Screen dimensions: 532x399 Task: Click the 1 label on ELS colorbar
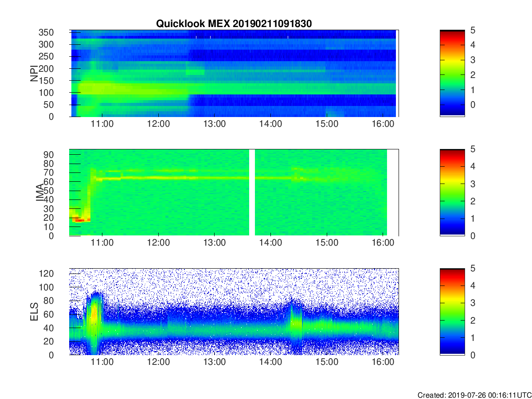coord(473,338)
